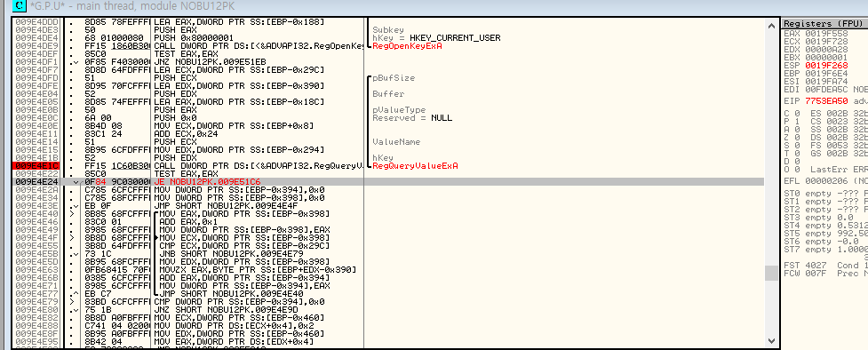Click the disassembly vertical scrollbar thumb
Image resolution: width=868 pixels, height=350 pixels.
click(x=772, y=273)
